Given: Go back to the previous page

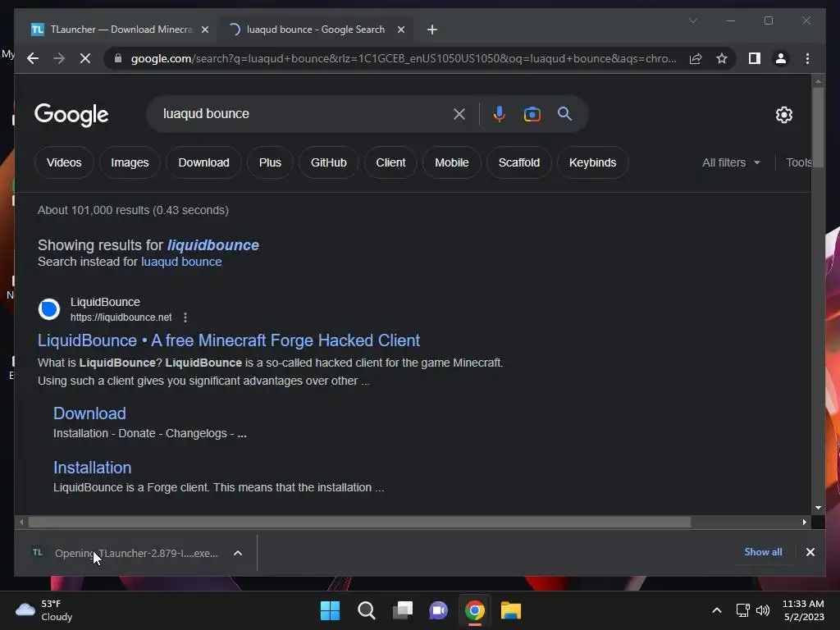Looking at the screenshot, I should pyautogui.click(x=33, y=58).
